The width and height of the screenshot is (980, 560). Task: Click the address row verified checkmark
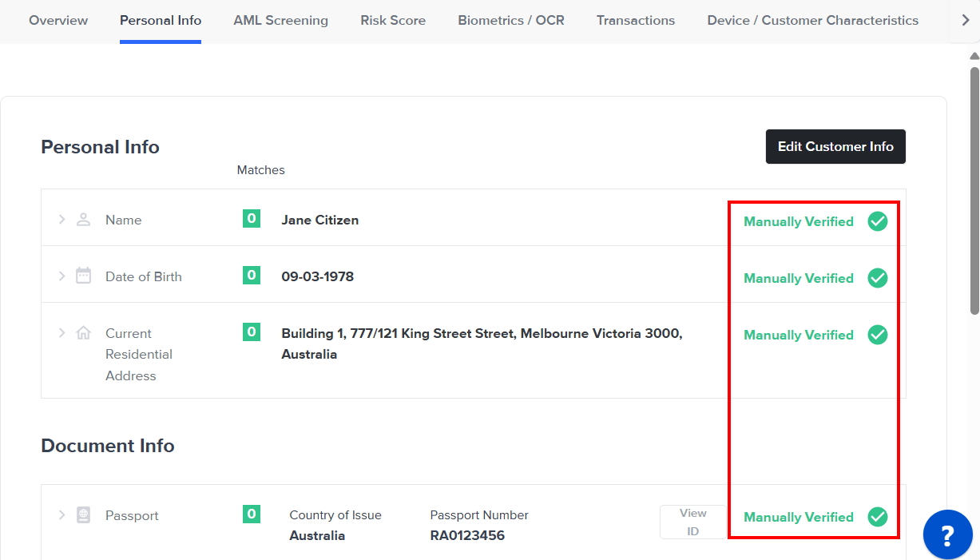878,335
